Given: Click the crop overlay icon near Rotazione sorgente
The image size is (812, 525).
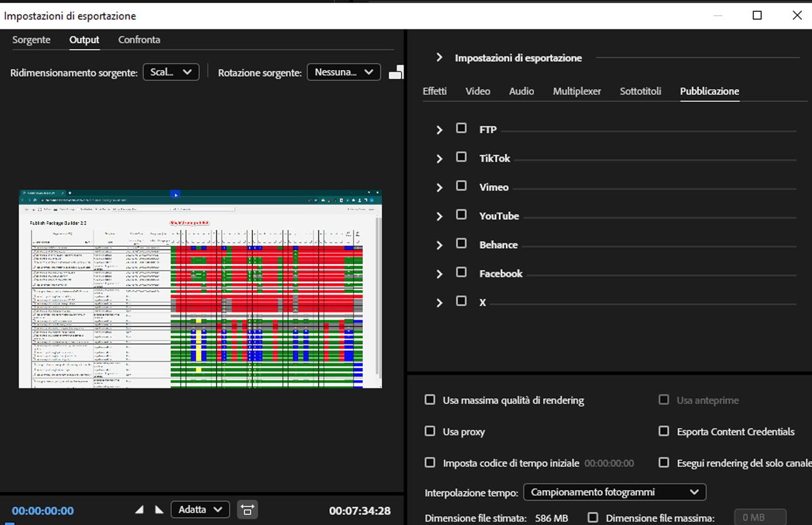Looking at the screenshot, I should pos(397,72).
